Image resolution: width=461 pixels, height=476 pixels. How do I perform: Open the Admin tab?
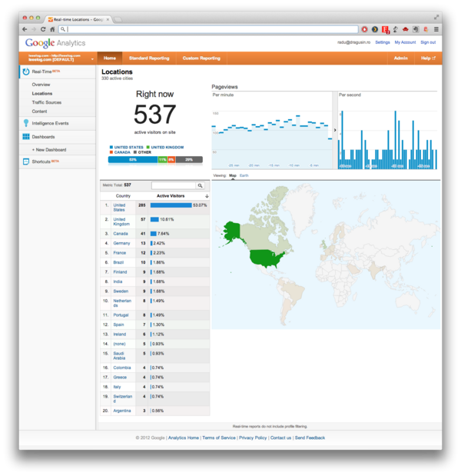coord(400,58)
